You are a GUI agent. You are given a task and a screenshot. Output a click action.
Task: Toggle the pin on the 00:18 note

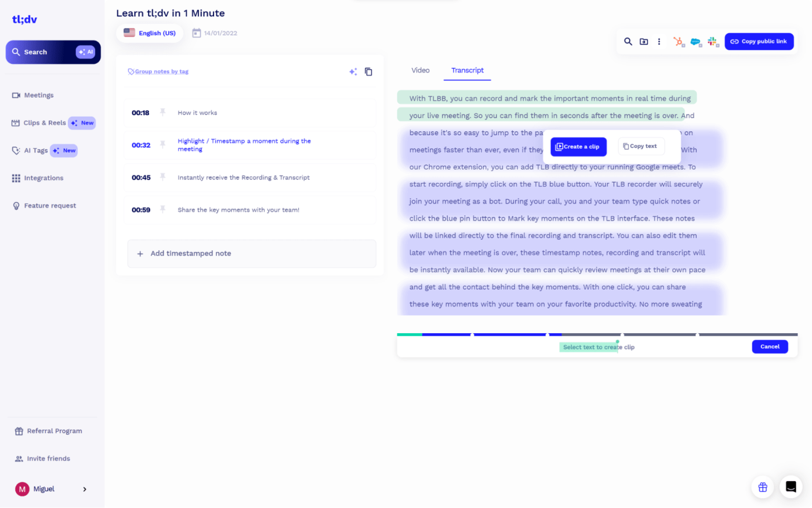point(163,112)
